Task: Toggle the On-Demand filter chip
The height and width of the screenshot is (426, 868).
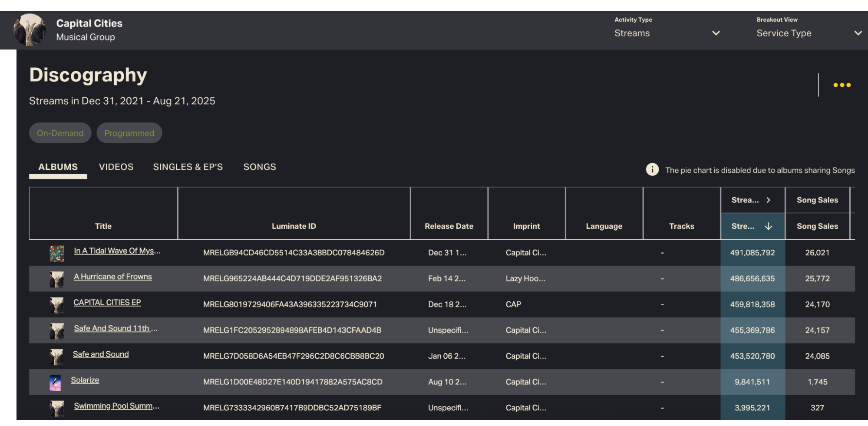Action: tap(60, 133)
